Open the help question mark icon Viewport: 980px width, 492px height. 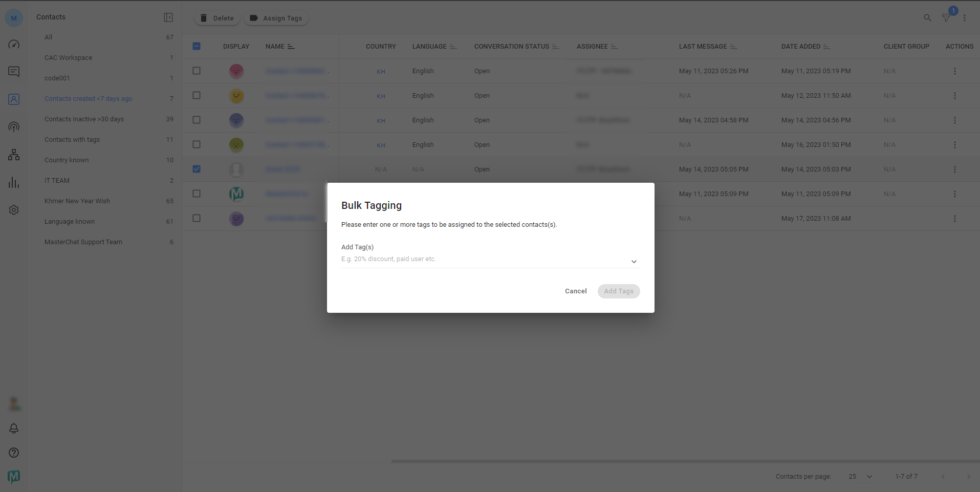click(14, 453)
